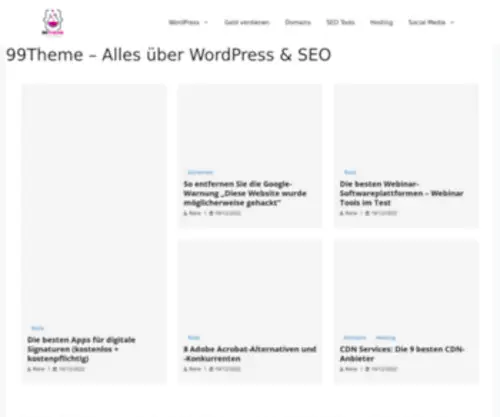Open the 8 Adobe Acrobat-Alternativen article
This screenshot has height=417, width=500.
250,354
